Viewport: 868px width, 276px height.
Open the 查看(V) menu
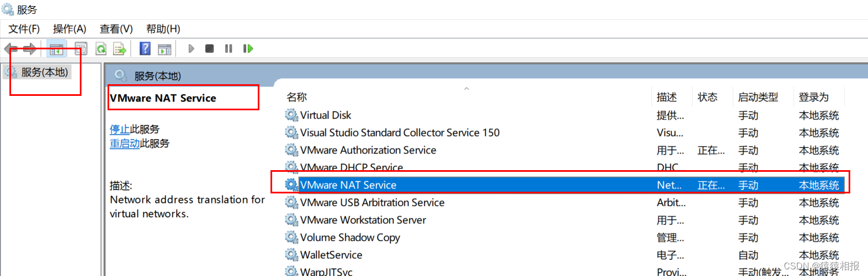116,29
